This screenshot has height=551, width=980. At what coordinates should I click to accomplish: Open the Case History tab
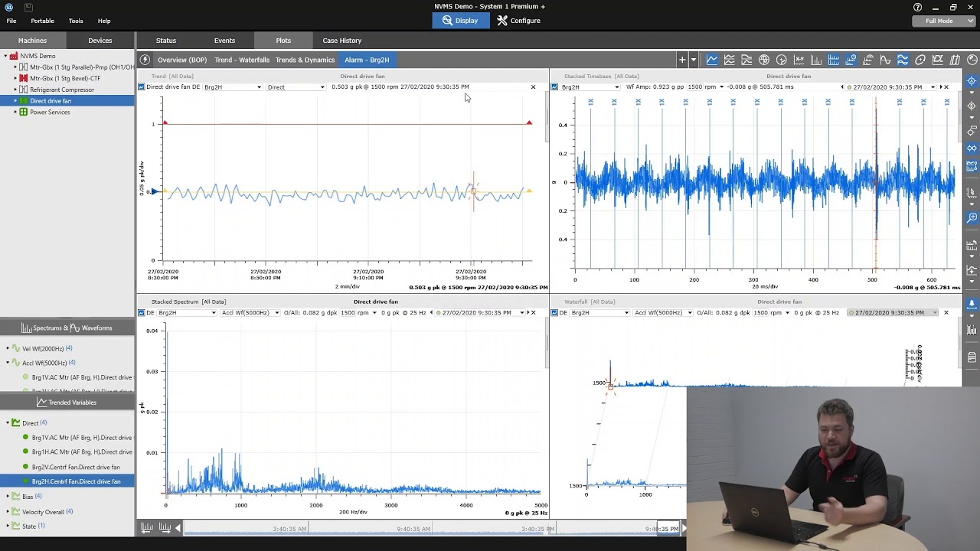[x=341, y=41]
